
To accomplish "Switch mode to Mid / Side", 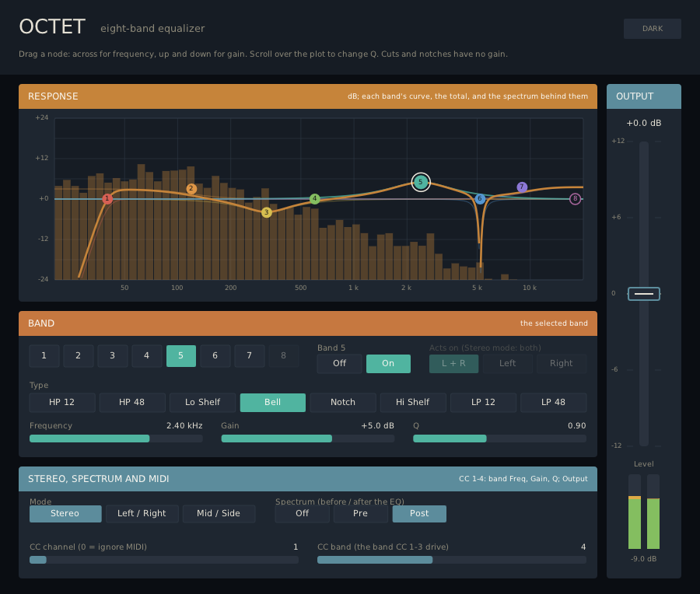I will click(x=219, y=514).
